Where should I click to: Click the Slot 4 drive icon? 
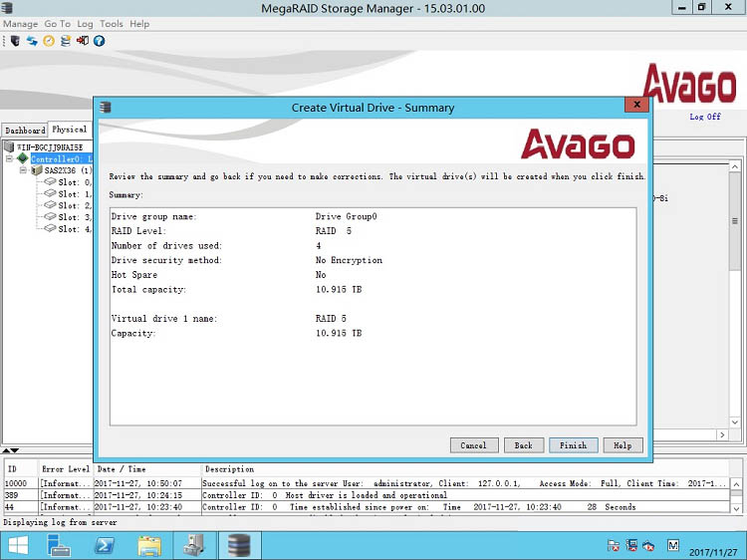tap(50, 228)
